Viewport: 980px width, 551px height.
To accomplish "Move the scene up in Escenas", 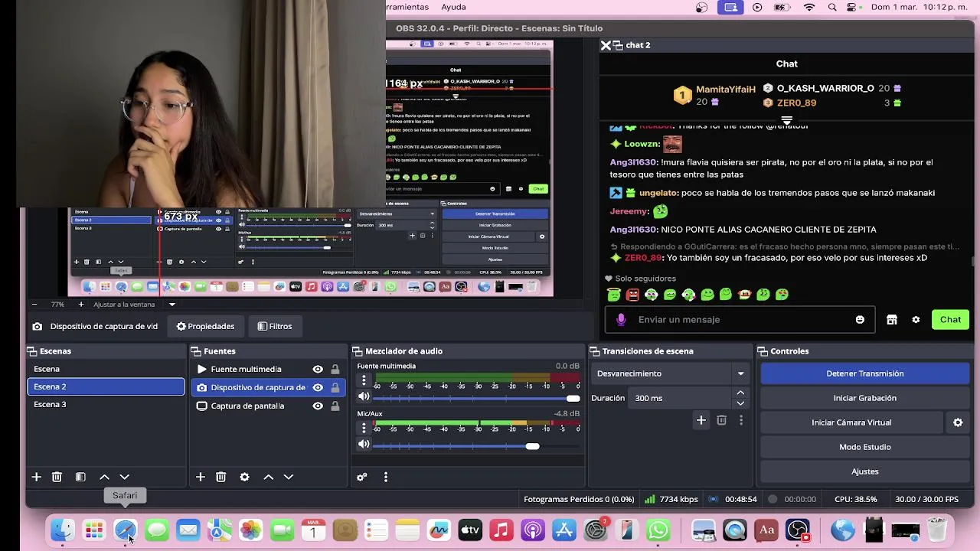I will 105,477.
